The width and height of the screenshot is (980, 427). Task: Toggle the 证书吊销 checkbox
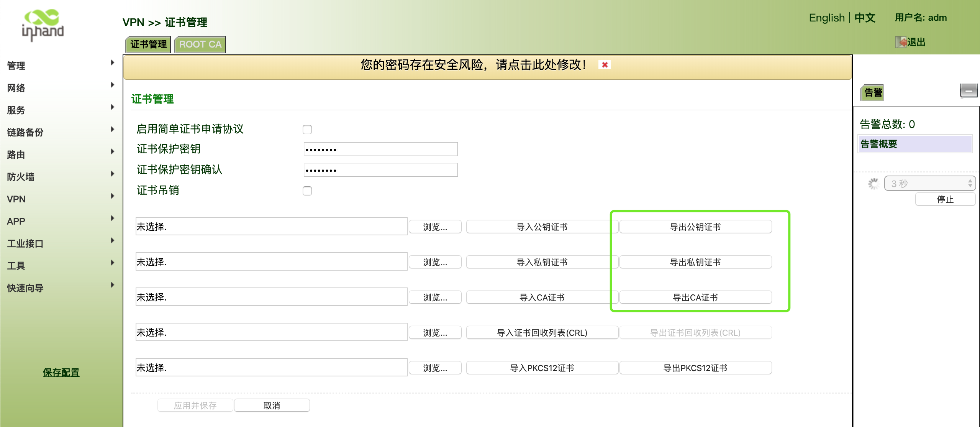click(307, 191)
